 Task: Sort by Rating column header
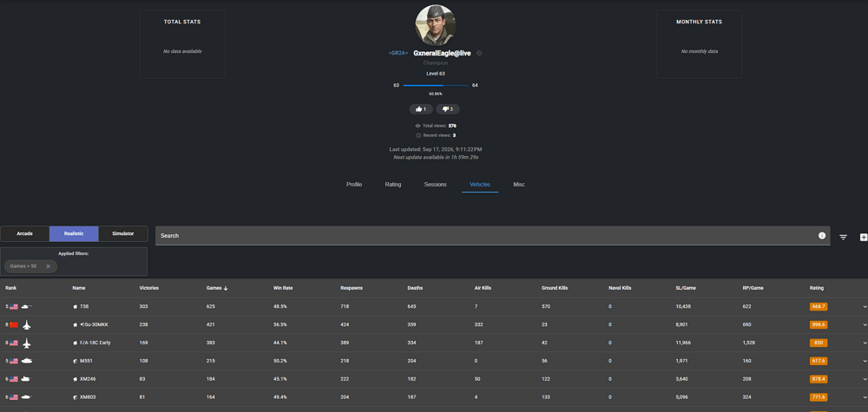[x=817, y=288]
